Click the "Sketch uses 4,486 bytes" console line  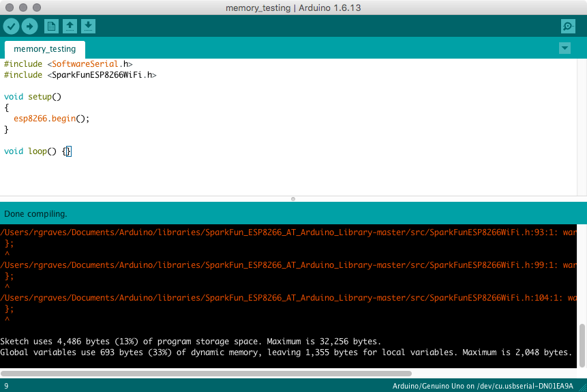click(191, 341)
